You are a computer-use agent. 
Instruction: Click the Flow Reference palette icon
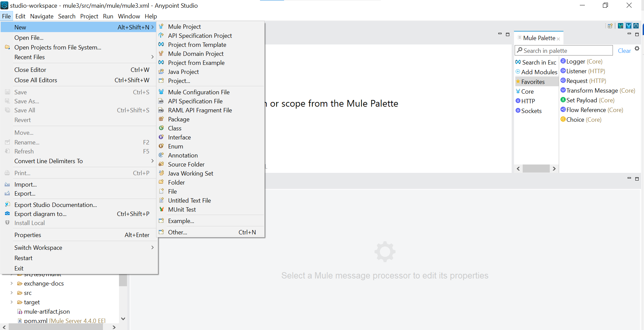[x=563, y=109]
